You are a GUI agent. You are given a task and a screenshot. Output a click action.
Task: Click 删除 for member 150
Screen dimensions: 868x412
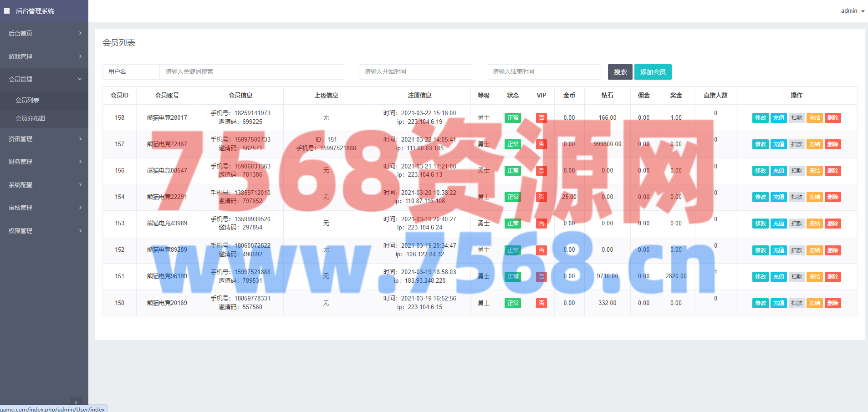point(832,303)
